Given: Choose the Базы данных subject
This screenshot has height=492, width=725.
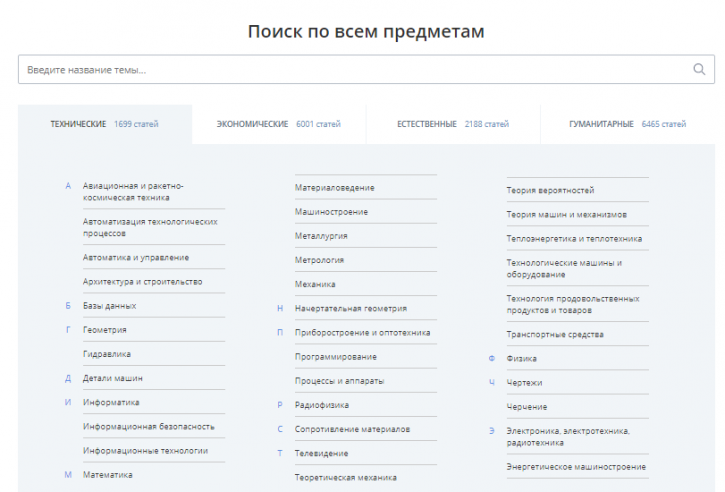Looking at the screenshot, I should 110,306.
